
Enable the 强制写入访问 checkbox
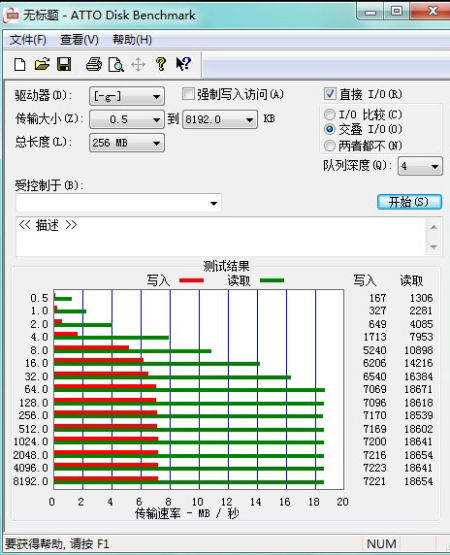pyautogui.click(x=188, y=94)
